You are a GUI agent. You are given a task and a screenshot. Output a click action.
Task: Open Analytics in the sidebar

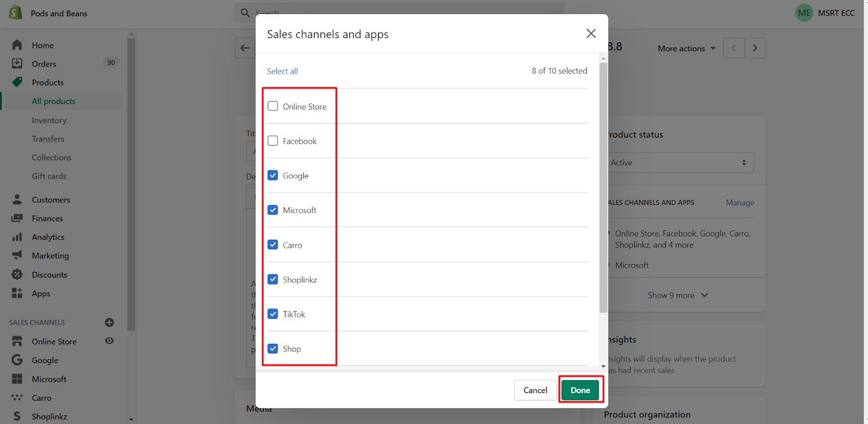[48, 237]
